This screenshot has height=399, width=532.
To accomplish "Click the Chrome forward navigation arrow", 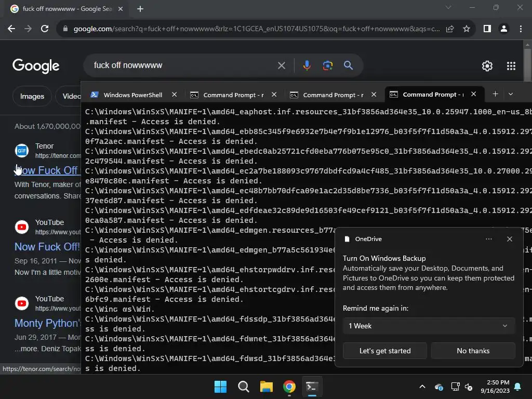I will 28,29.
